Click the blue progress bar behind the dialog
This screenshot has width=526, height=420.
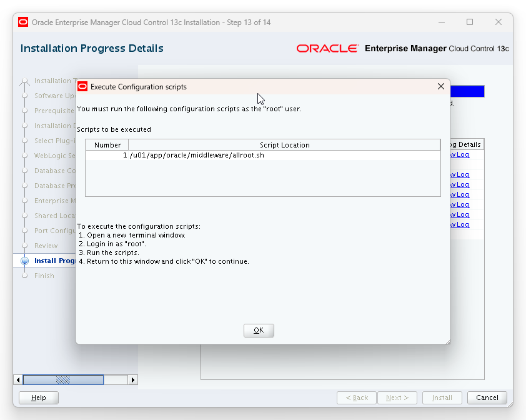coord(467,91)
